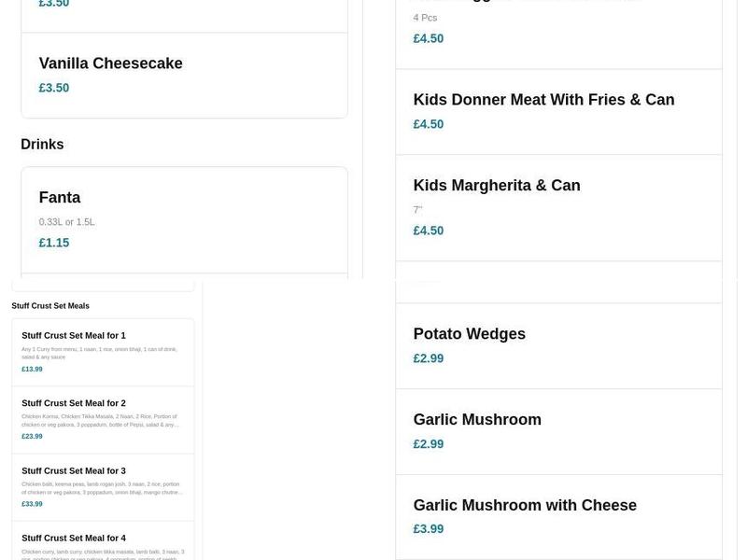Add Kids Donner Meat With Fries & Can
The height and width of the screenshot is (560, 747).
[543, 100]
